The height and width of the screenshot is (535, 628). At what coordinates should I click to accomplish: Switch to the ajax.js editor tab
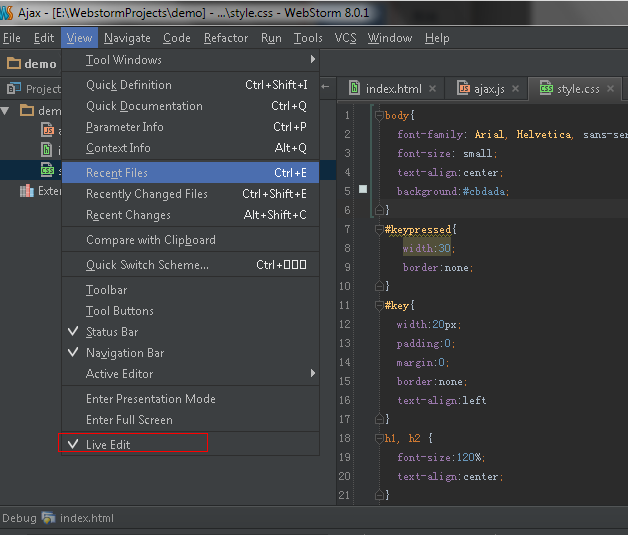[489, 88]
